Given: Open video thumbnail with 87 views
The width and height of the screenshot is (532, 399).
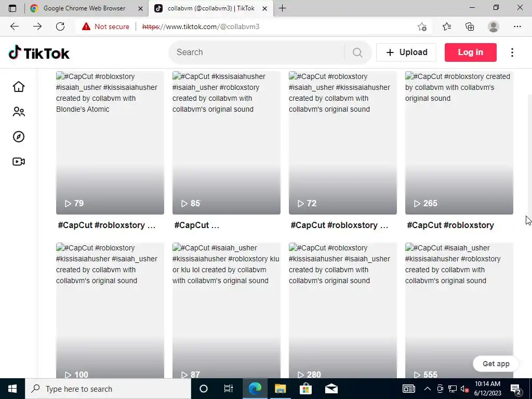Looking at the screenshot, I should pos(227,311).
